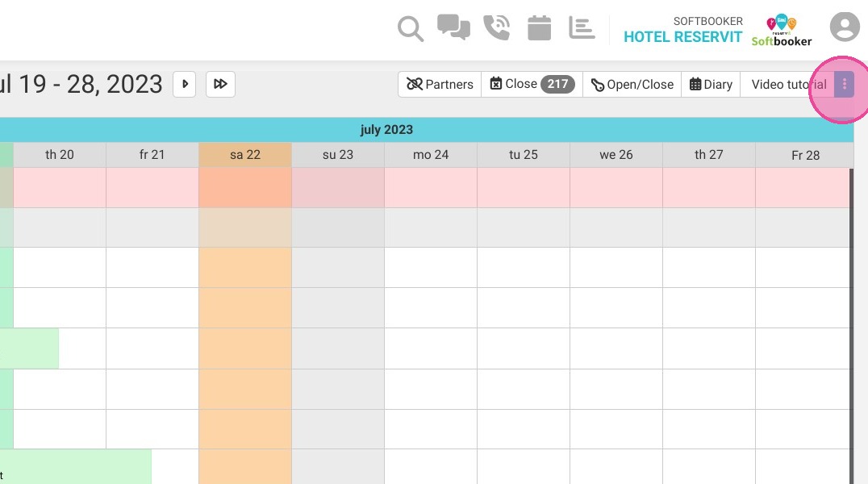
Task: Open the bar chart reports icon
Action: click(x=582, y=27)
